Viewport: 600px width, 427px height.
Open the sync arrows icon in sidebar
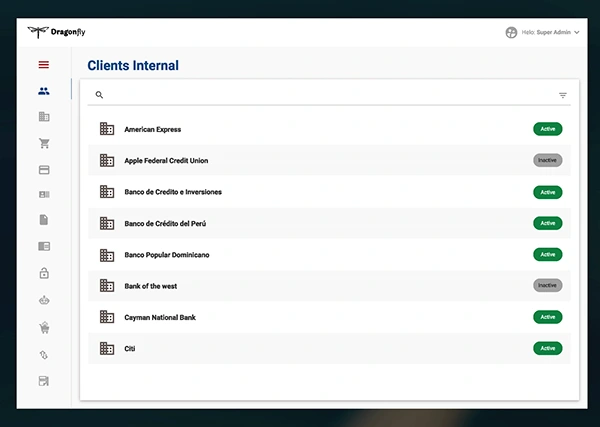pyautogui.click(x=44, y=355)
